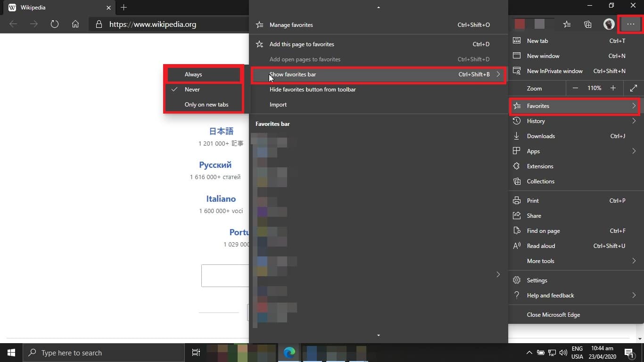Click the Type here to search box
Image resolution: width=644 pixels, height=362 pixels.
pos(103,353)
